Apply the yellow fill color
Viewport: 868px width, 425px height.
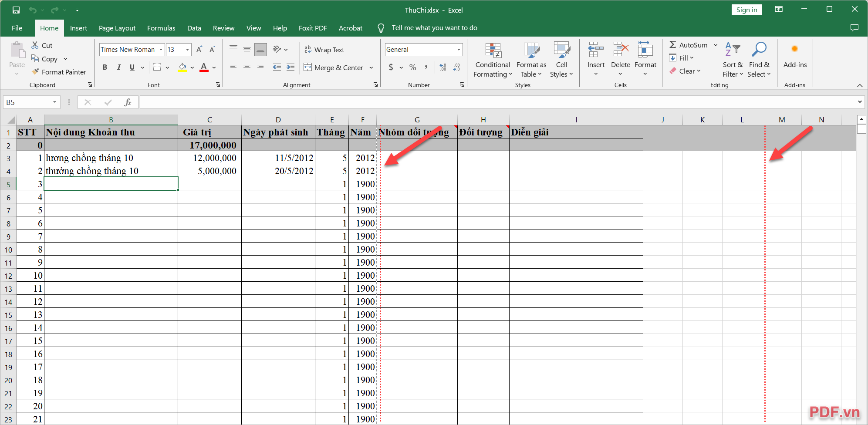click(182, 67)
